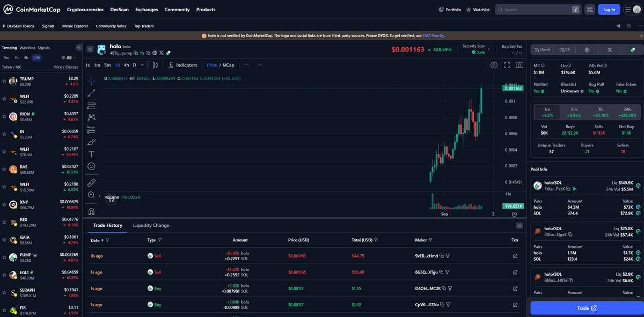Activate the text annotation tool
The image size is (644, 317).
point(91,154)
